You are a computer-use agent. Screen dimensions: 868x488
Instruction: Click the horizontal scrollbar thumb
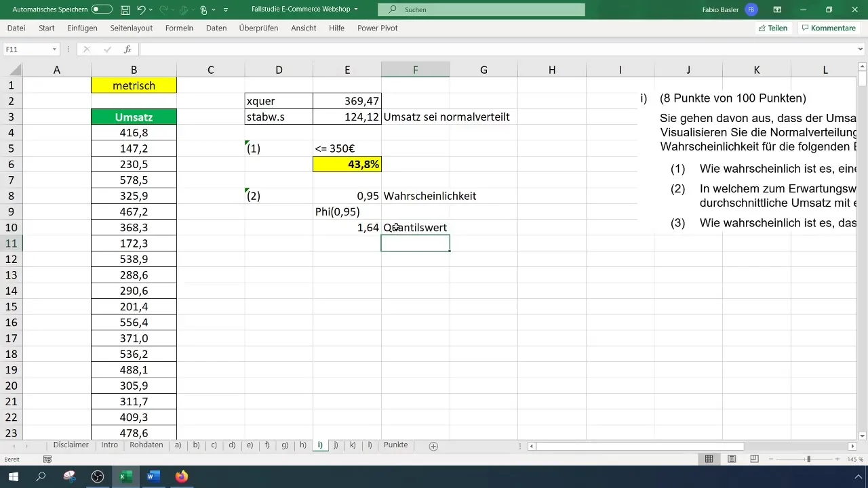tap(639, 446)
